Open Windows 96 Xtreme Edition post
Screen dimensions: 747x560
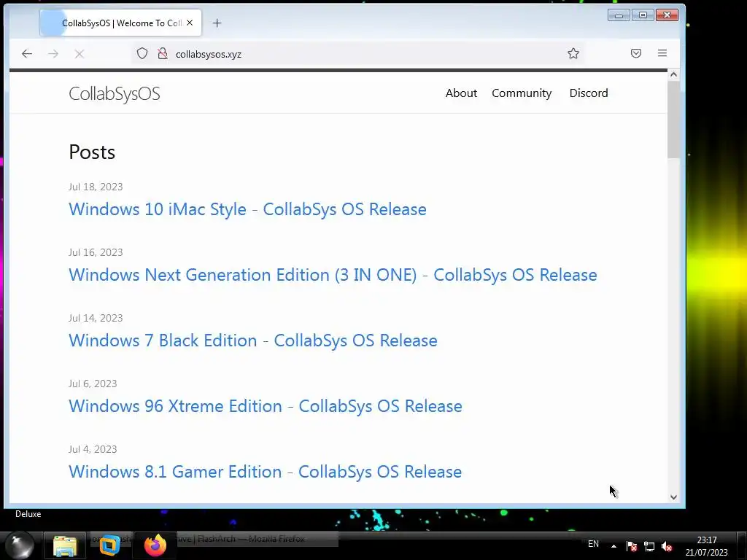(x=266, y=406)
